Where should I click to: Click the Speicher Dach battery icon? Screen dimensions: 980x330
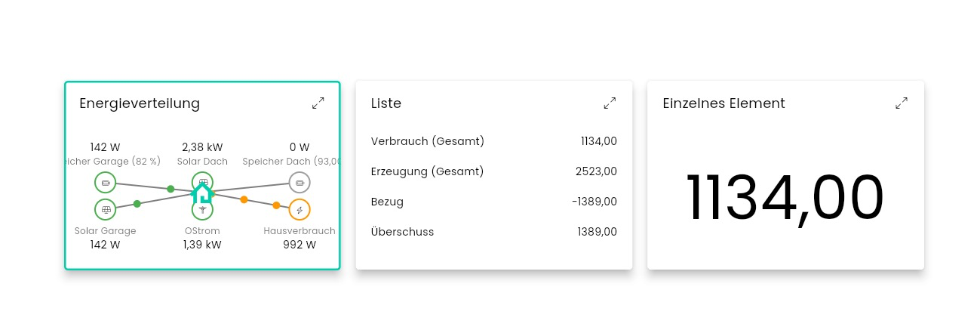point(300,183)
